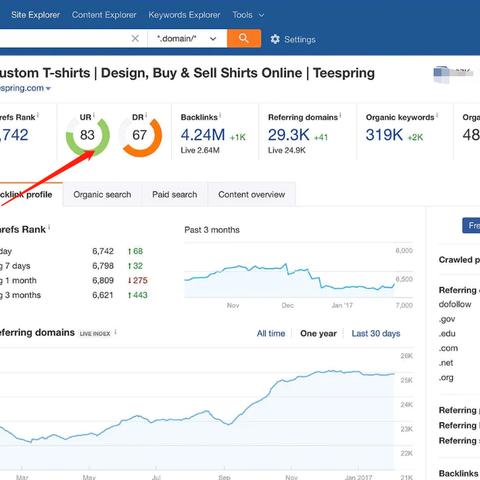Click the 4.24M backlinks value
The height and width of the screenshot is (480, 480).
point(203,135)
